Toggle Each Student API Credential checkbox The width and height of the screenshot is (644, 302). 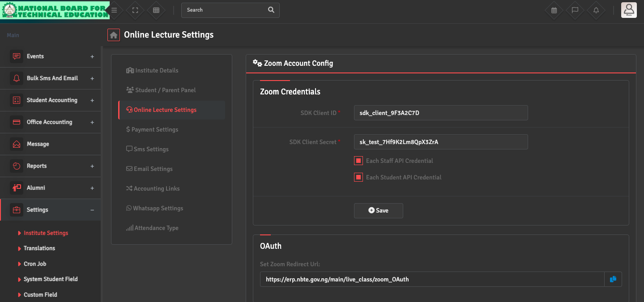click(x=358, y=177)
